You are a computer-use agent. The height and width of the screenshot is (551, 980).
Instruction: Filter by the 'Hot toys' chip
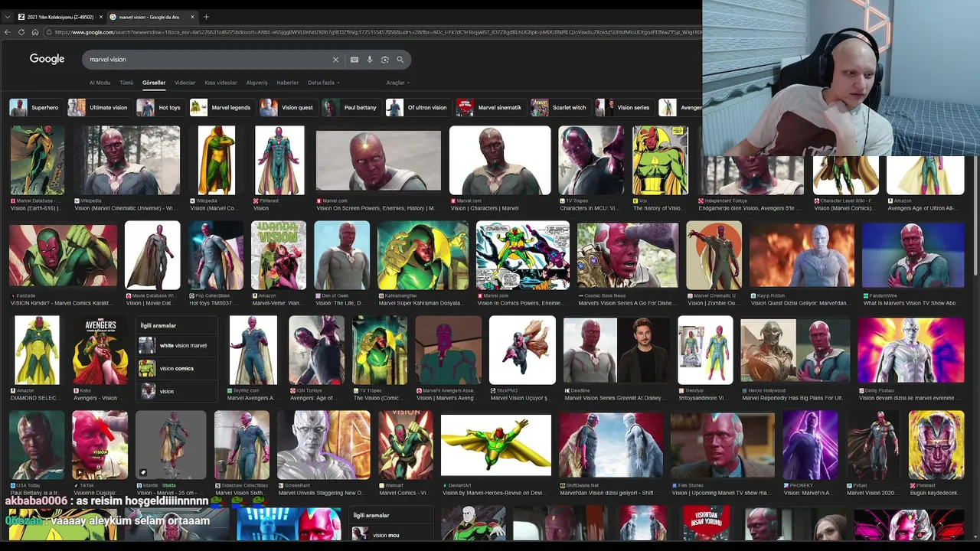click(x=160, y=107)
